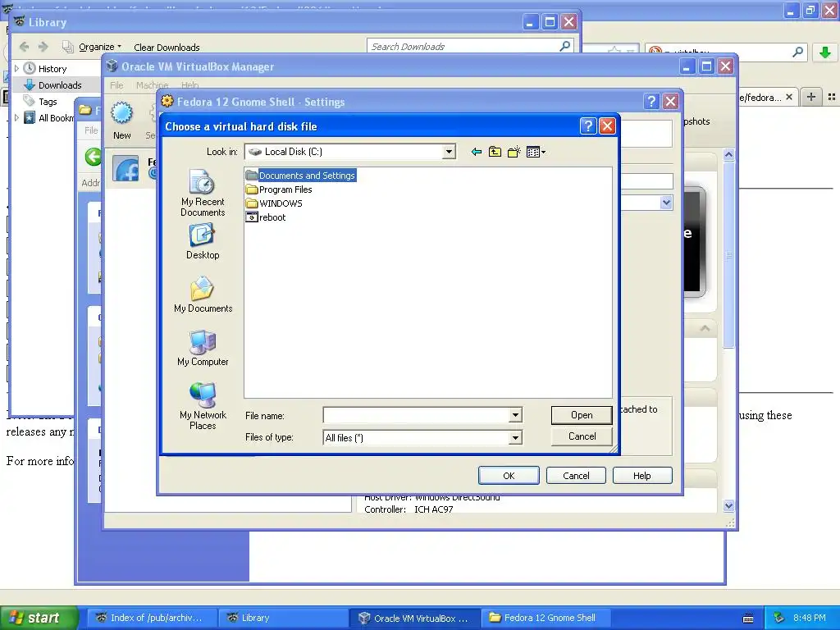Click the Library back arrow

point(24,47)
